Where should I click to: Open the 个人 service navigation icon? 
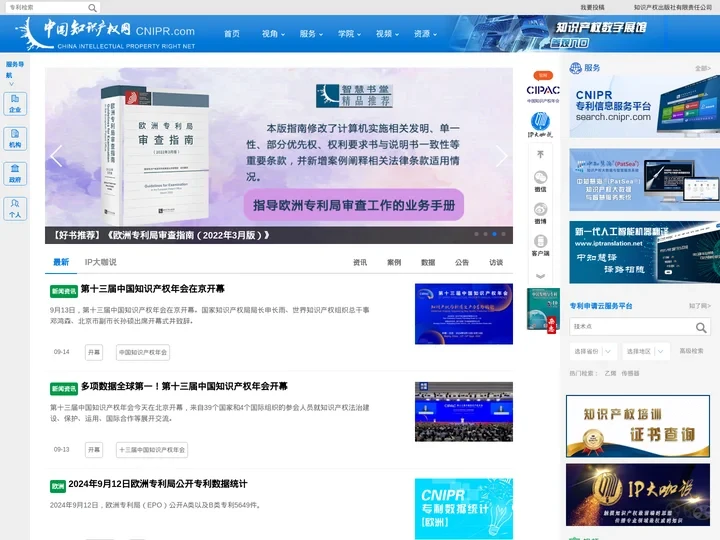point(15,209)
